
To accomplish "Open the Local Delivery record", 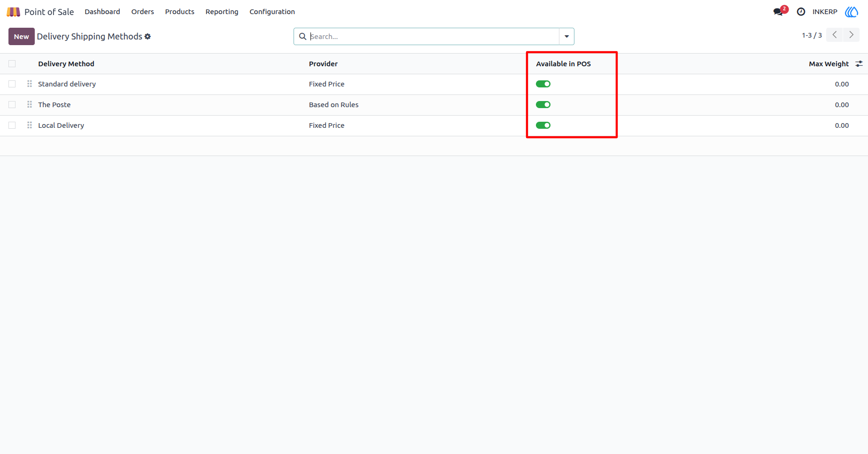I will pyautogui.click(x=61, y=125).
